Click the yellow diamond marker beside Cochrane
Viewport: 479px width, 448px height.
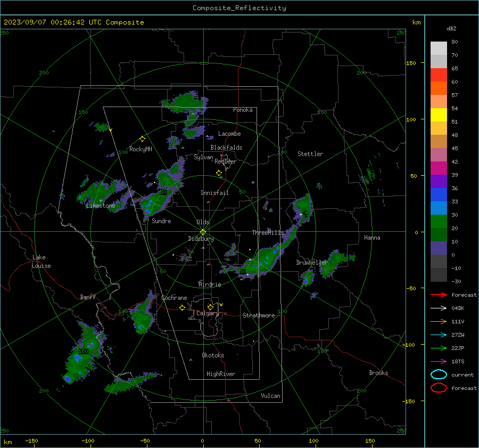(x=183, y=308)
